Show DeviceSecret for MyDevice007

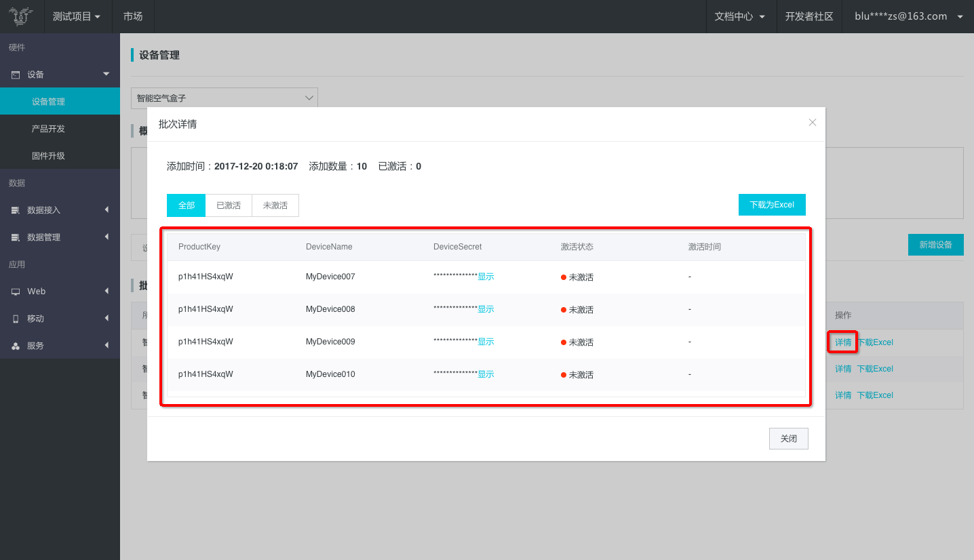click(486, 277)
